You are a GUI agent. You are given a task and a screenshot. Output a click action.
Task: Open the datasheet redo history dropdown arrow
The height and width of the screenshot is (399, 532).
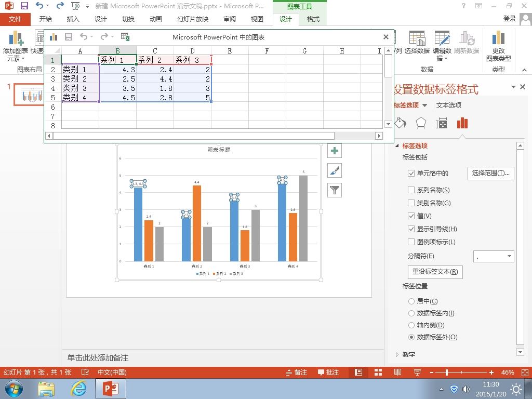point(112,37)
